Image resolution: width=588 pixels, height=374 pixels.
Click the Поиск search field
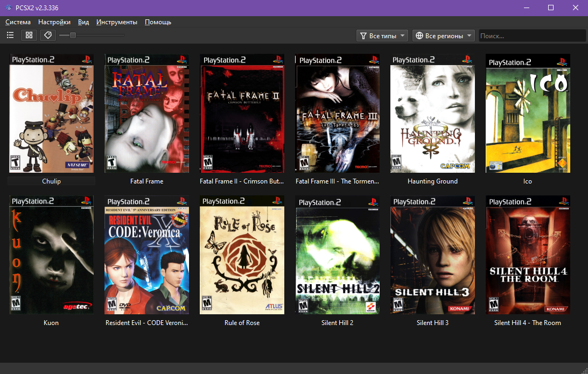(532, 36)
